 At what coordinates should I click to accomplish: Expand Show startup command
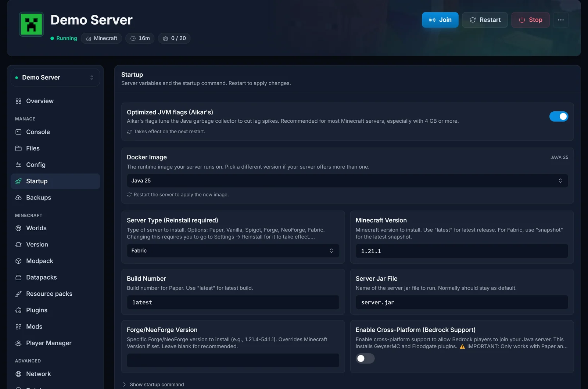[x=153, y=385]
